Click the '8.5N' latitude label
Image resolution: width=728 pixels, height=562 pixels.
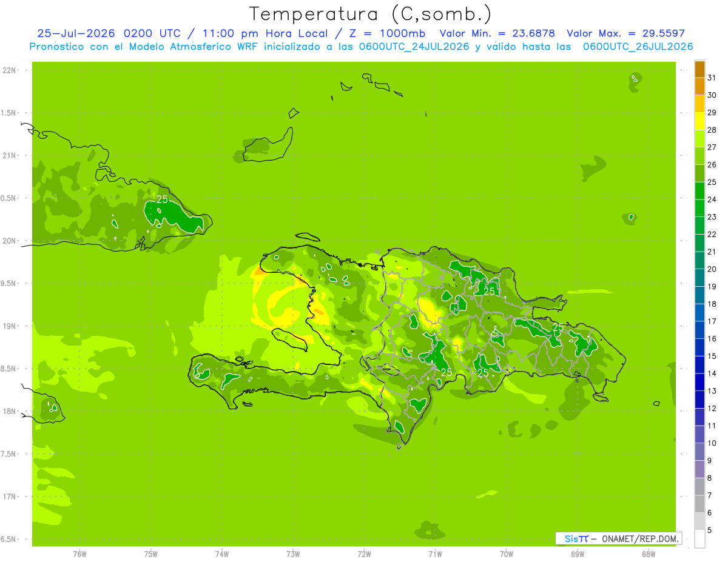[x=8, y=369]
